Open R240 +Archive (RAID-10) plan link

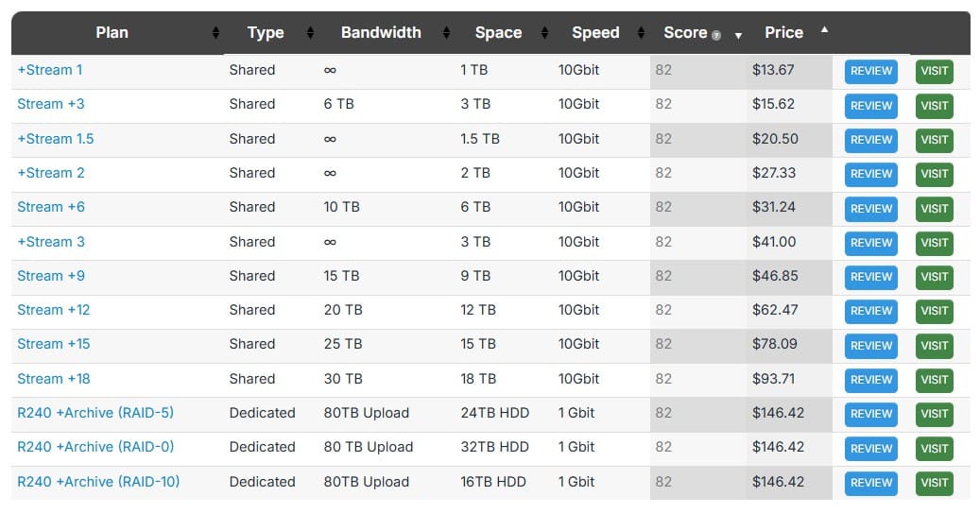click(x=98, y=481)
